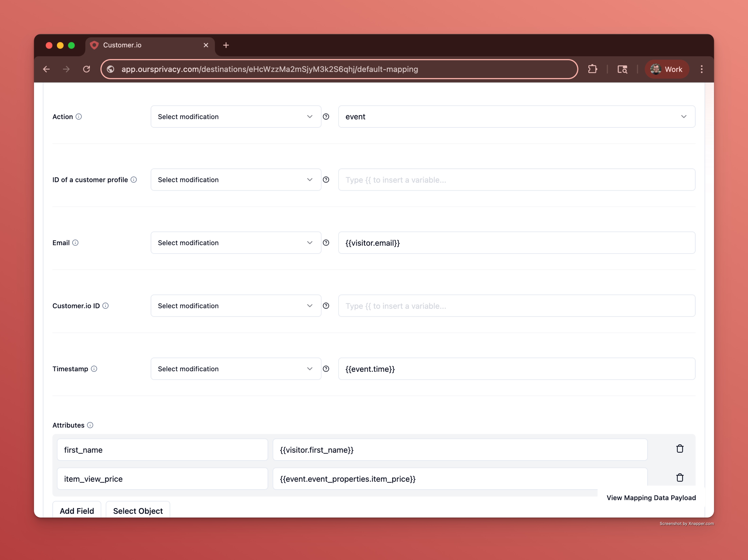Click the {{event.event_properties.item_price}} value field
Image resolution: width=748 pixels, height=560 pixels.
(460, 479)
